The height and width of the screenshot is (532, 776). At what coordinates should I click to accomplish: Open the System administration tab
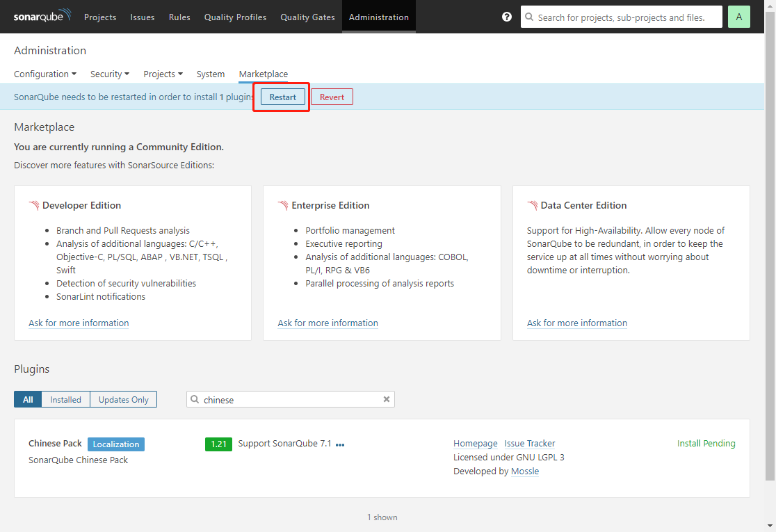coord(210,74)
